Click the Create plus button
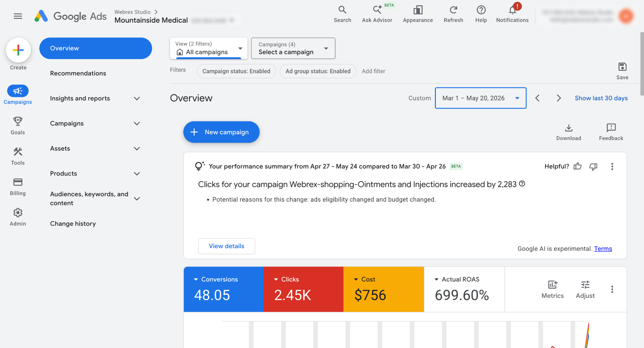This screenshot has width=644, height=348. [18, 50]
